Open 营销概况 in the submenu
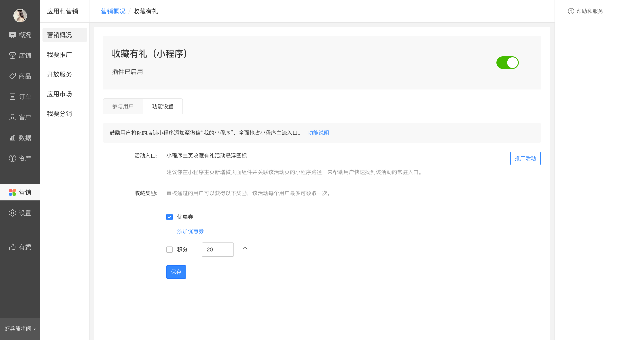 pos(65,35)
